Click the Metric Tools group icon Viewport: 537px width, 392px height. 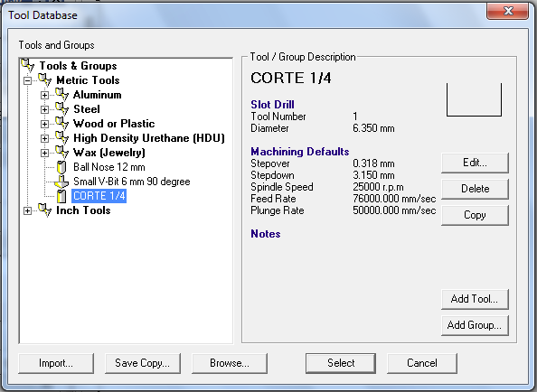tap(45, 79)
